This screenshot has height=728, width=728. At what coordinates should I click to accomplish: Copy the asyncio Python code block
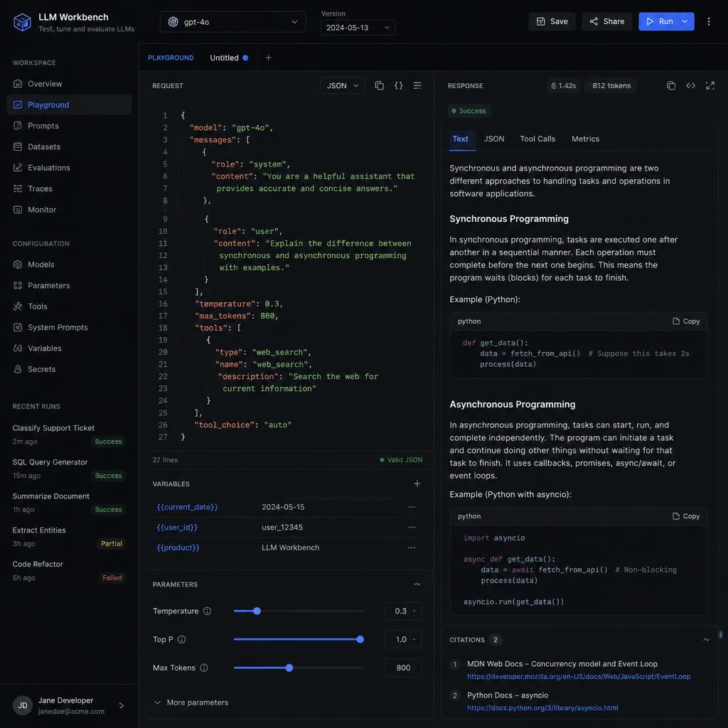click(686, 516)
